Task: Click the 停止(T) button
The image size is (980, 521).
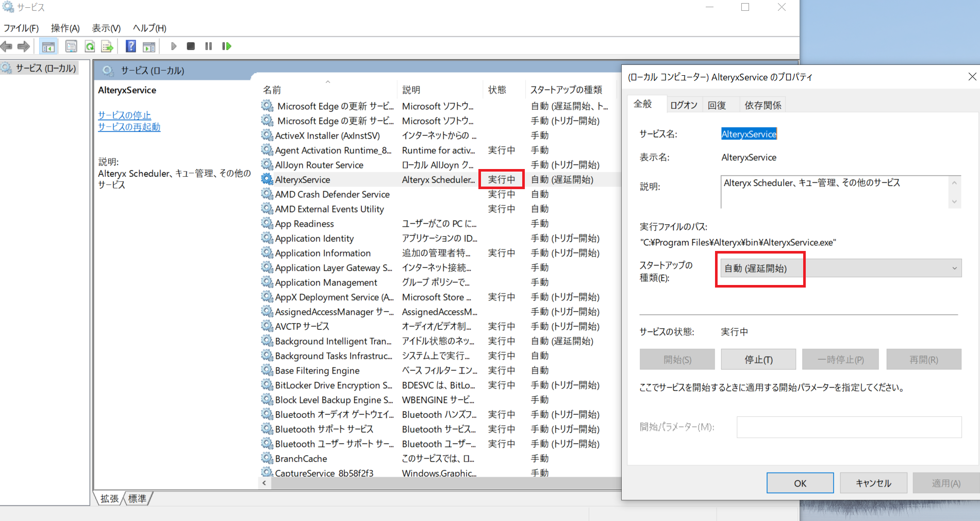Action: point(758,360)
